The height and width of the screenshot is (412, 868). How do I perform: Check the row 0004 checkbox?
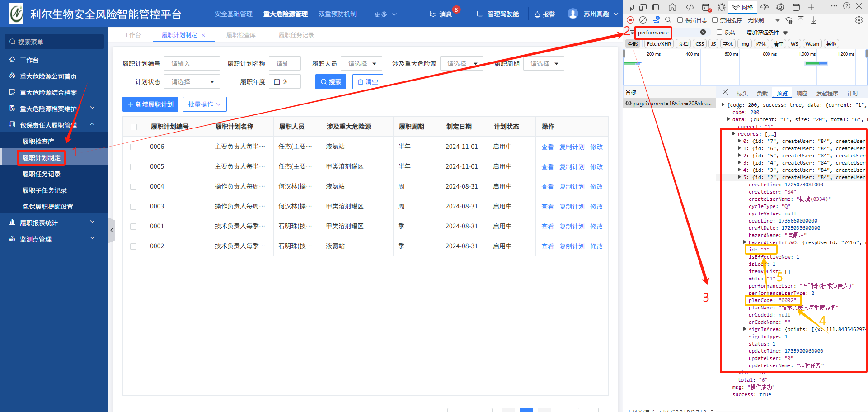point(133,187)
